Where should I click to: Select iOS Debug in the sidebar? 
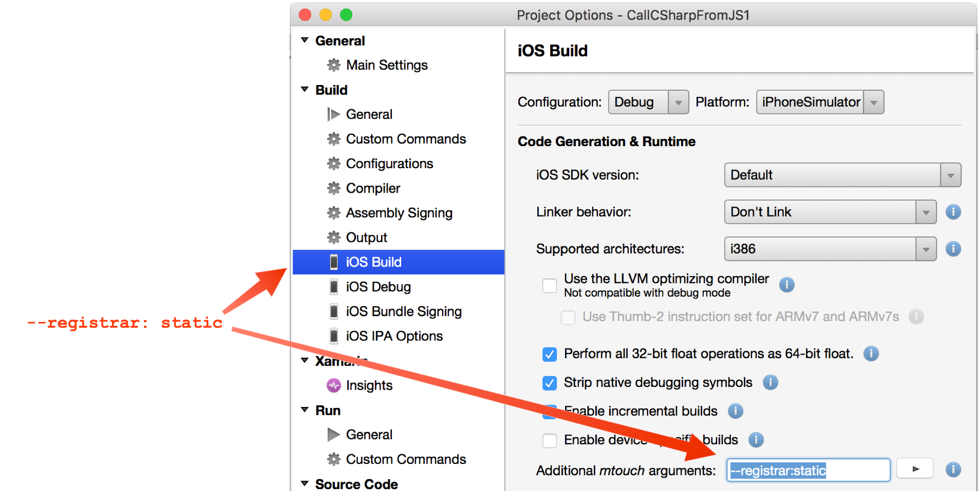click(378, 287)
